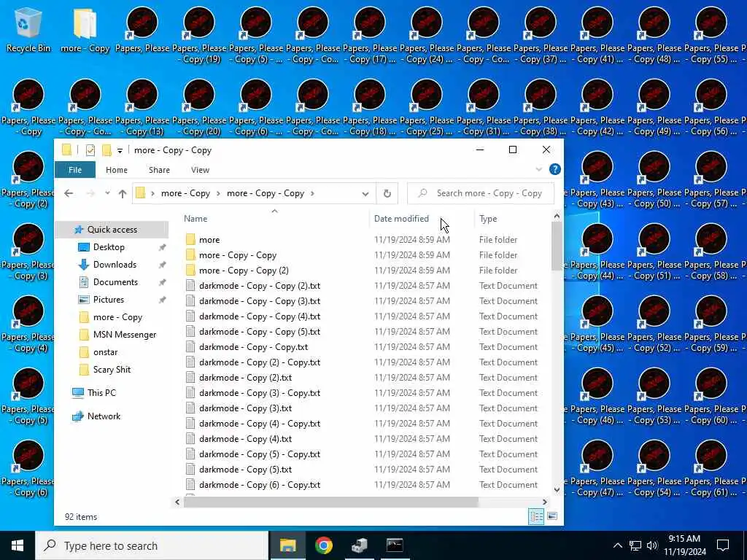Go up one folder level
747x560 pixels.
tap(123, 193)
